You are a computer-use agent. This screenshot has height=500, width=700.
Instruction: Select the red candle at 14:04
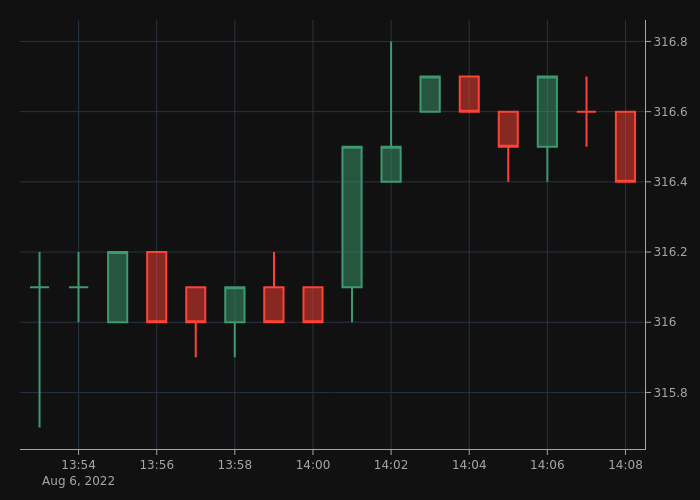(x=469, y=94)
